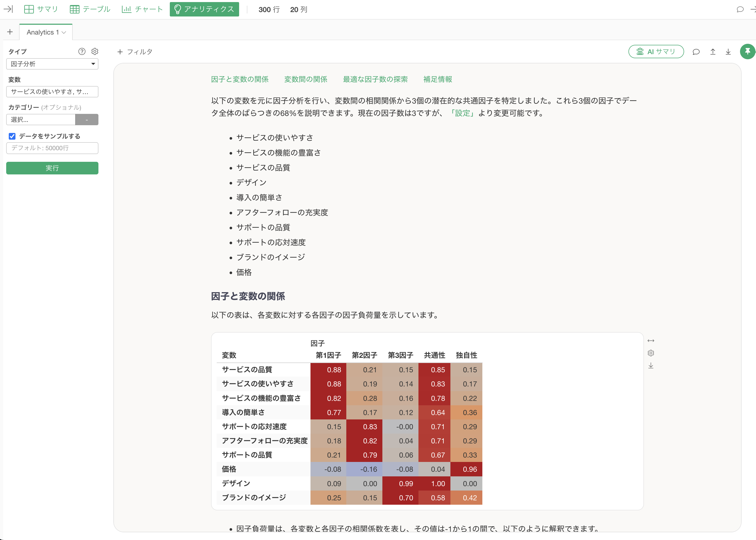Add a new analytics tab with plus
756x540 pixels.
[10, 32]
